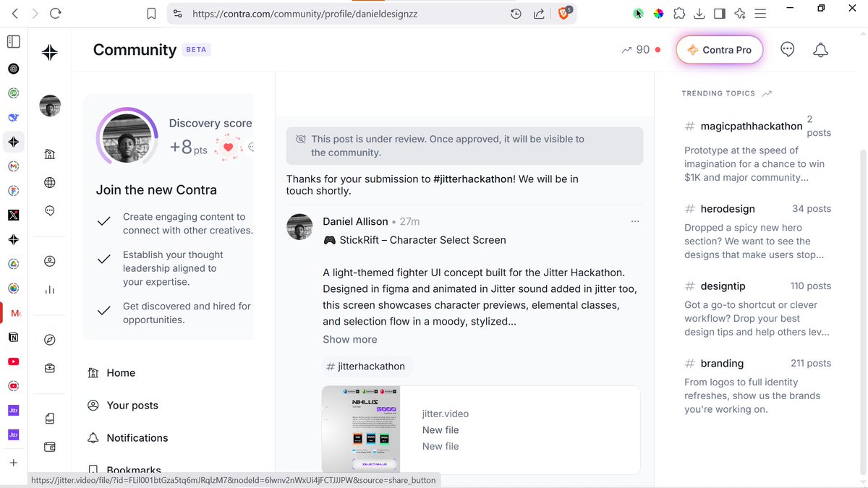Open Daniel Allison's name on the post

coord(355,221)
